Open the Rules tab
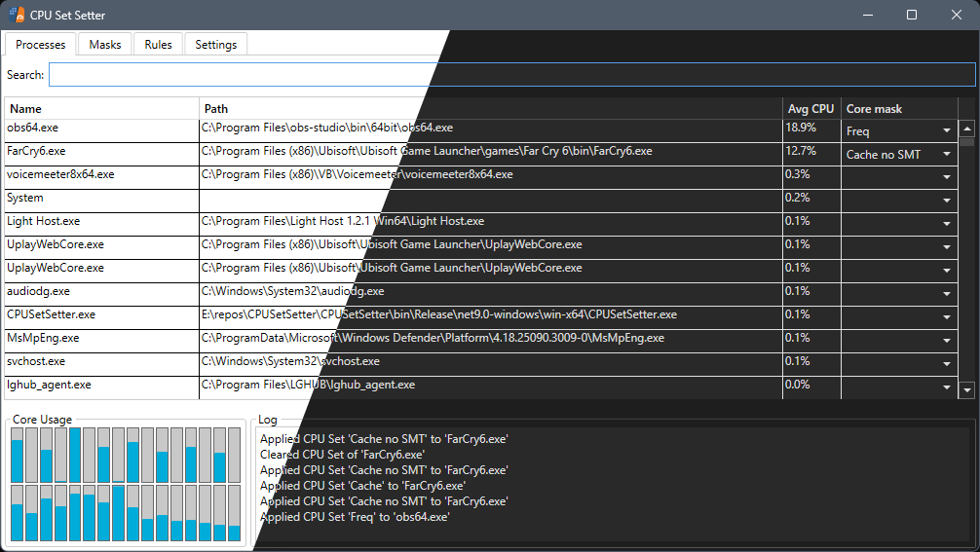 158,45
